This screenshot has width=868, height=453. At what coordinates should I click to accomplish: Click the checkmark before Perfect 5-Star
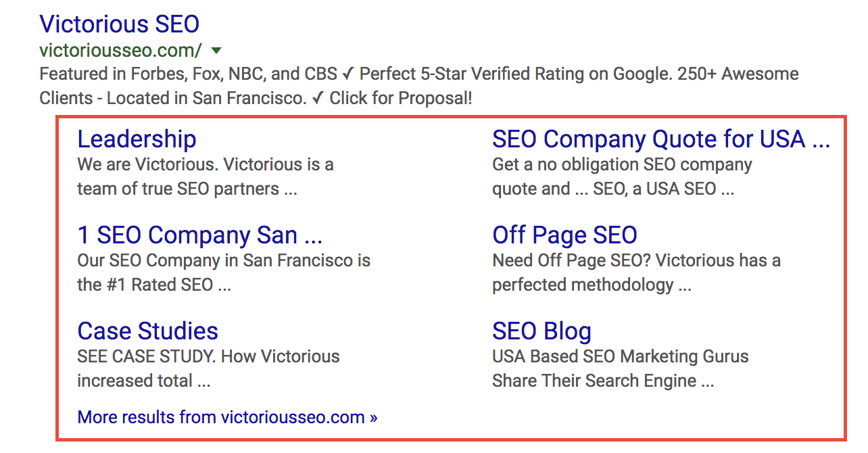349,74
